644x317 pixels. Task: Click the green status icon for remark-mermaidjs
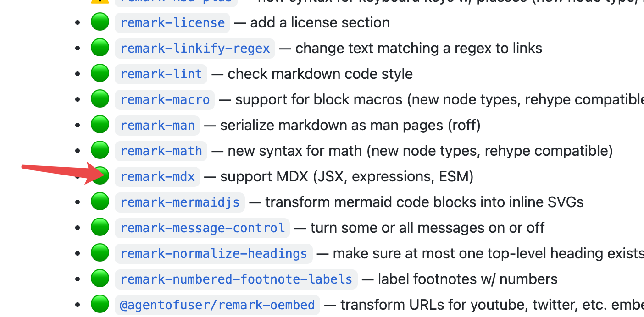(100, 201)
